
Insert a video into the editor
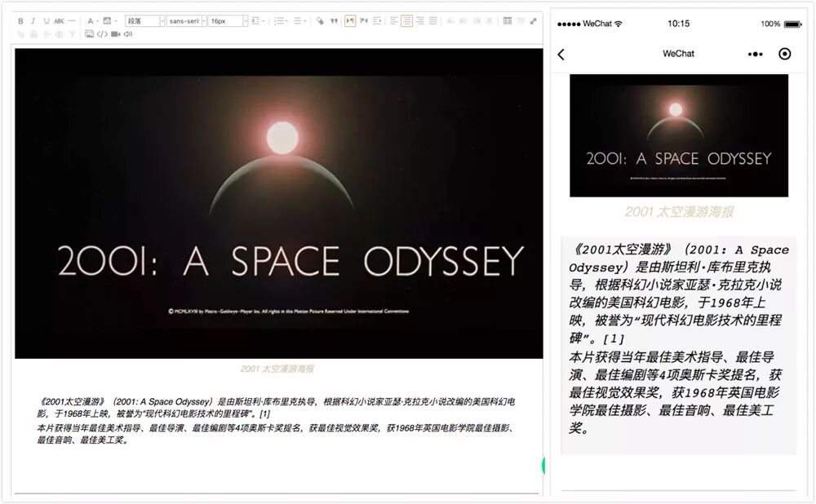[x=116, y=34]
